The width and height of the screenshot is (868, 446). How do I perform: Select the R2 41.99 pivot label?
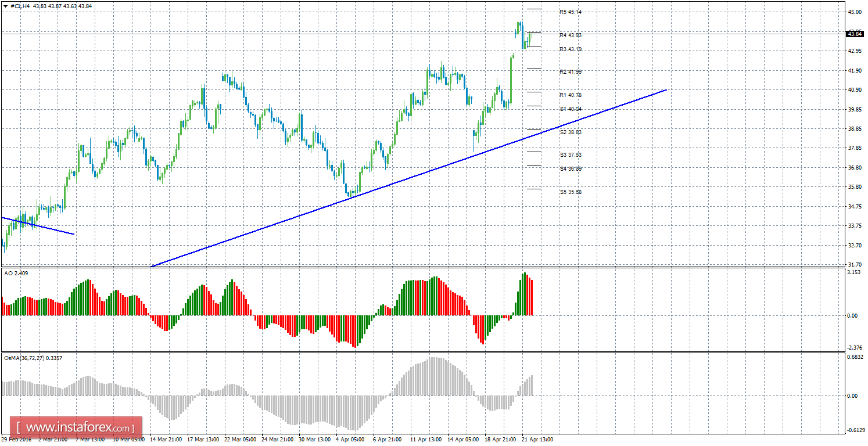pyautogui.click(x=571, y=71)
